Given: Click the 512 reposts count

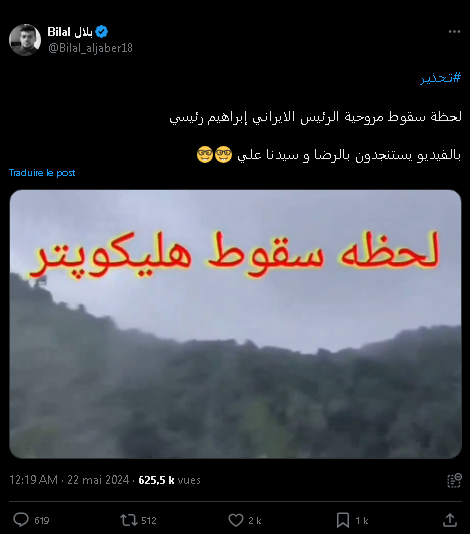Looking at the screenshot, I should [149, 520].
